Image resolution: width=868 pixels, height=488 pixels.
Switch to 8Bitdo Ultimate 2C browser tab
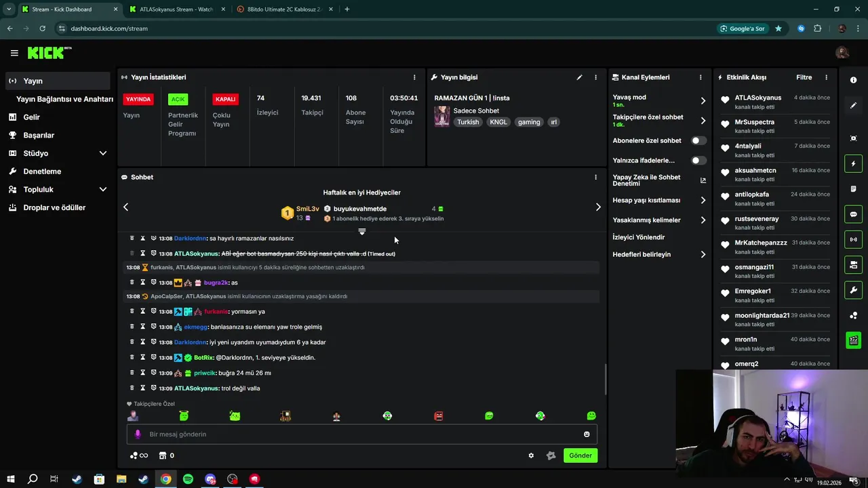[x=283, y=9]
